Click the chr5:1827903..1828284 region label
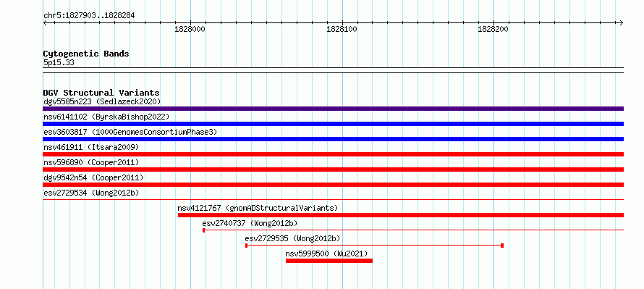 click(x=89, y=16)
